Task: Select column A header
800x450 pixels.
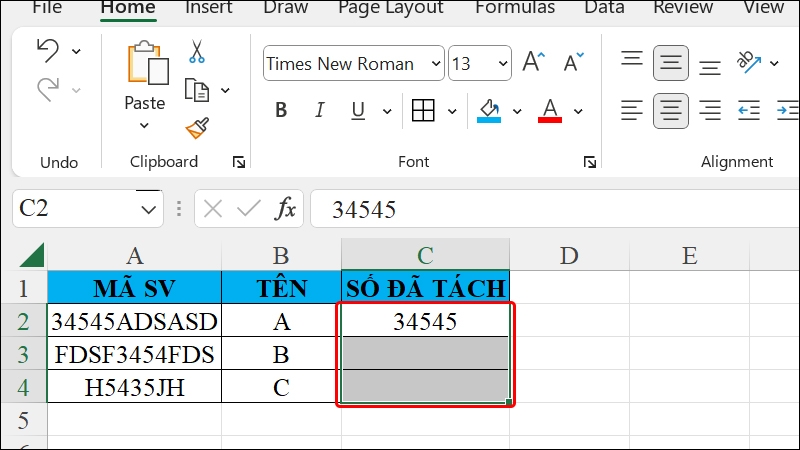Action: [135, 255]
